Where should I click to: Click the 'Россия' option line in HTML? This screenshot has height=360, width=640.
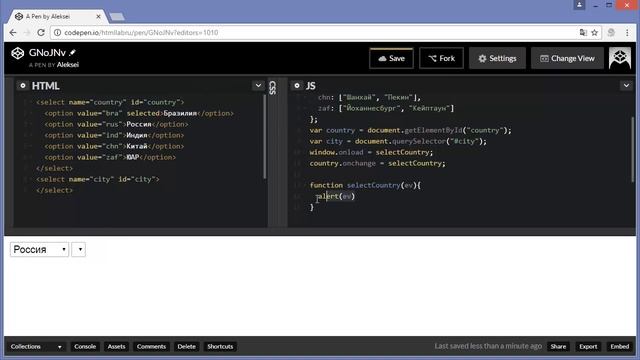click(x=116, y=124)
